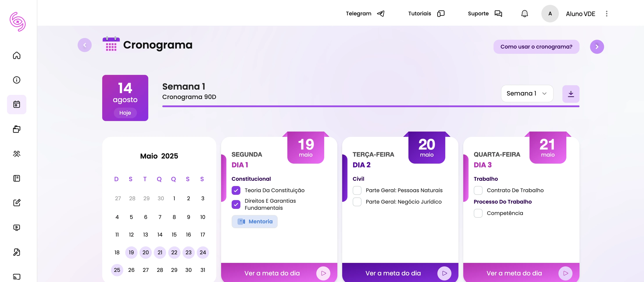Open the community/group icon in the sidebar
Image resolution: width=644 pixels, height=282 pixels.
pyautogui.click(x=16, y=154)
